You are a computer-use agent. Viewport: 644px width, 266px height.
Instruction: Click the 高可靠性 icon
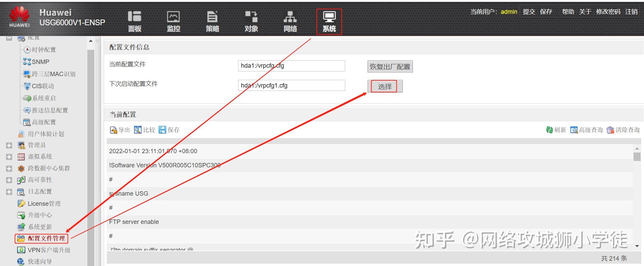click(21, 180)
